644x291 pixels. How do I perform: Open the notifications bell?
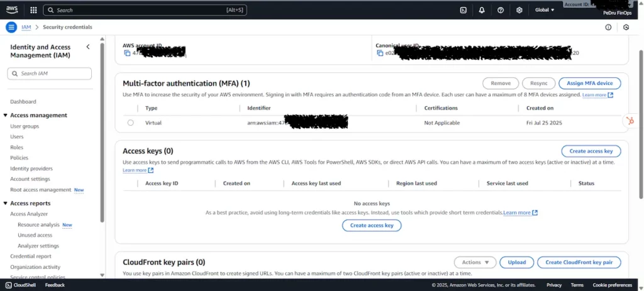point(482,10)
